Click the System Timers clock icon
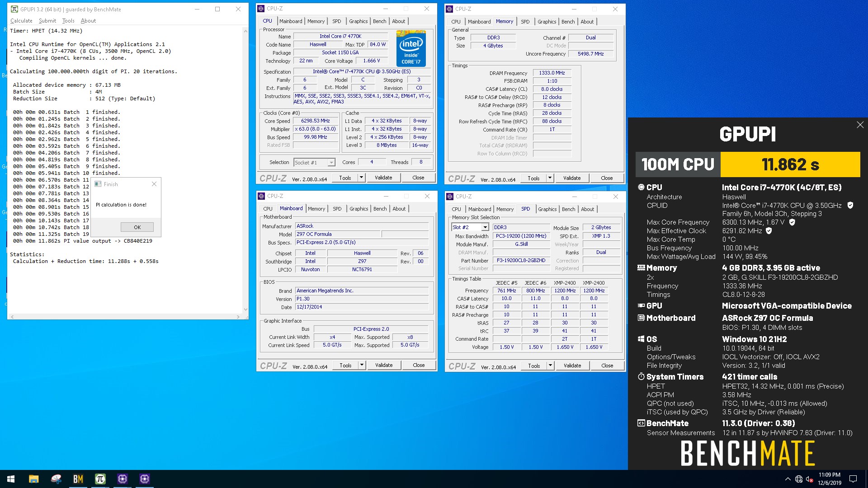Screen dimensions: 868x488 (x=641, y=376)
